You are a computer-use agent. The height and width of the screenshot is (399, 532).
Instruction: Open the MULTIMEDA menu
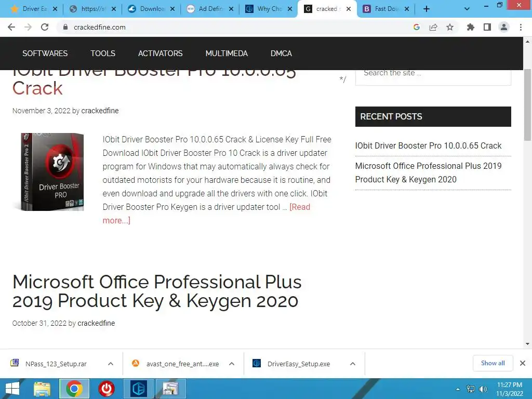coord(227,54)
